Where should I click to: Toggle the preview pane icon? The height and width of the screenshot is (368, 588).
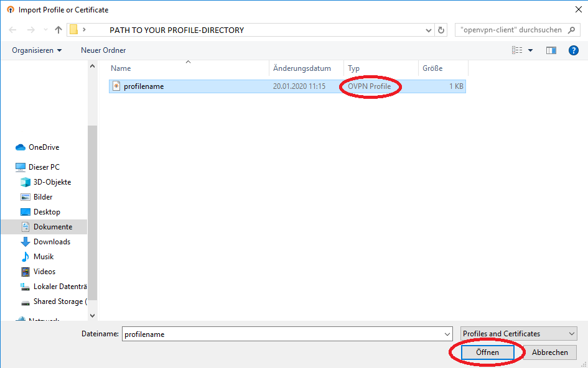point(551,50)
